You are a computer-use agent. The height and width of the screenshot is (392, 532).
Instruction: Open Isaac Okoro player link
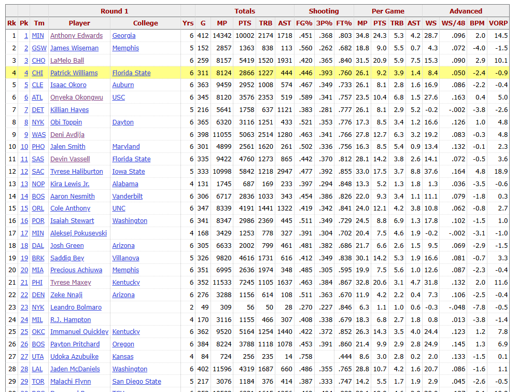click(x=68, y=85)
